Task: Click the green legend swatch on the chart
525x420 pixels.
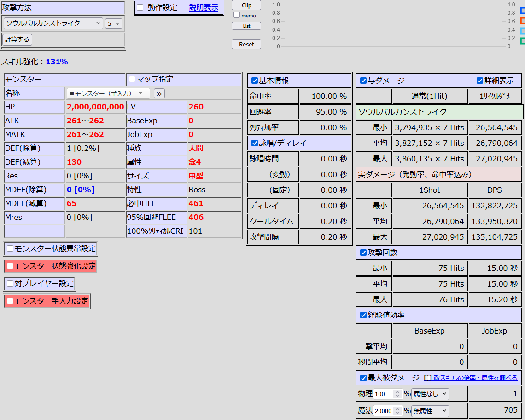Action: pos(523,41)
